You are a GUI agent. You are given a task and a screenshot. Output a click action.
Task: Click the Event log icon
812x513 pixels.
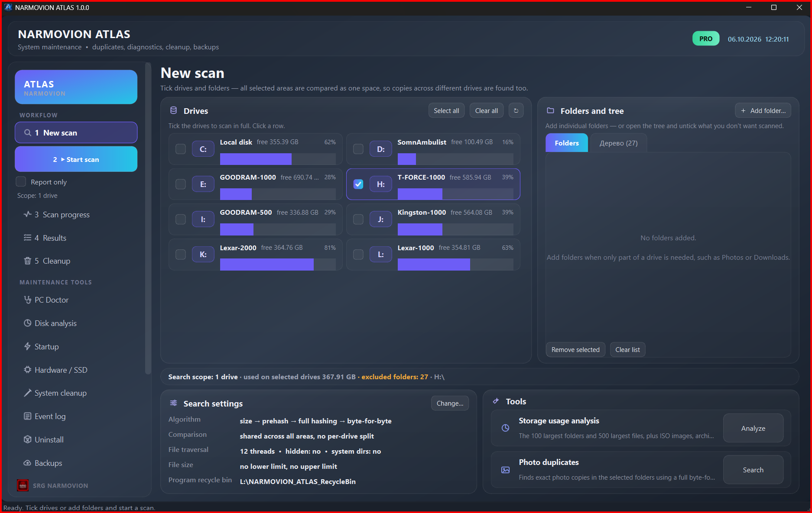click(x=27, y=416)
